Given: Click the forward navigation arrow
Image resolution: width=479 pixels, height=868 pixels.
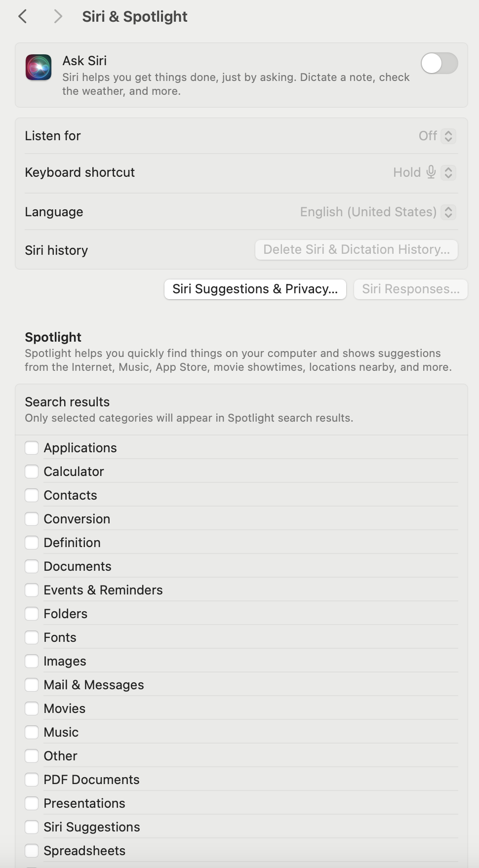Looking at the screenshot, I should click(58, 16).
